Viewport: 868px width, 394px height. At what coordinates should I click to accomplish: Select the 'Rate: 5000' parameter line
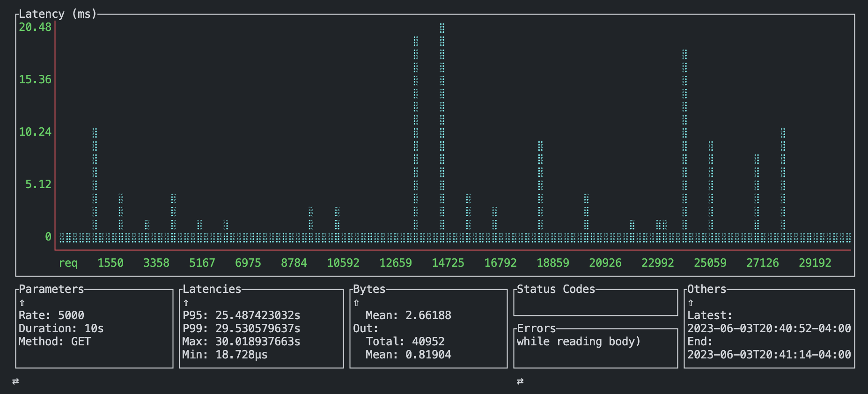(51, 315)
